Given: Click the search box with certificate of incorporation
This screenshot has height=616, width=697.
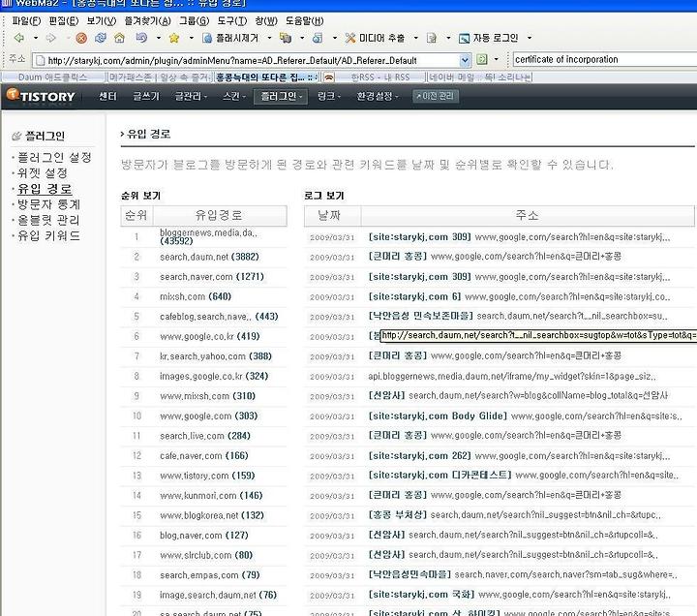Looking at the screenshot, I should click(x=604, y=60).
